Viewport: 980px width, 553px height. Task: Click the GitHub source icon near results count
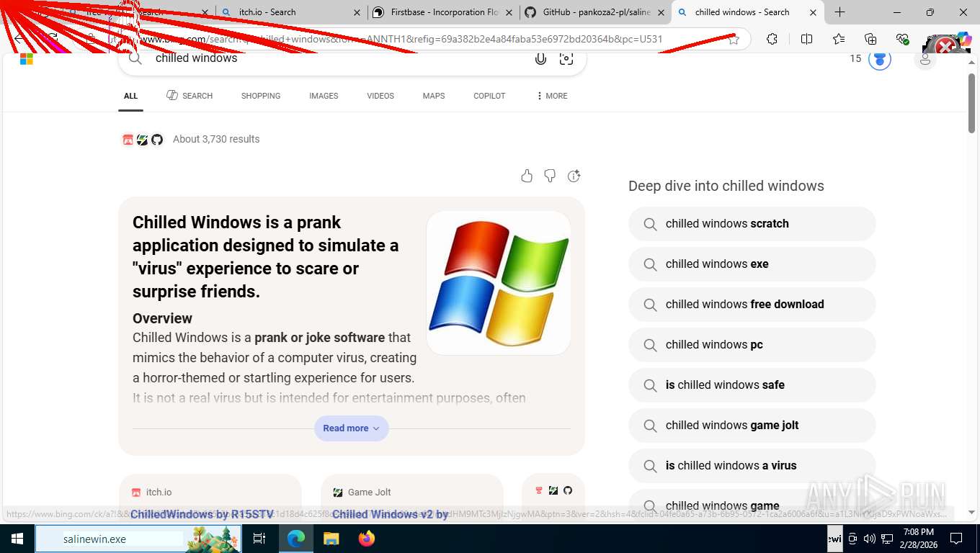point(157,140)
